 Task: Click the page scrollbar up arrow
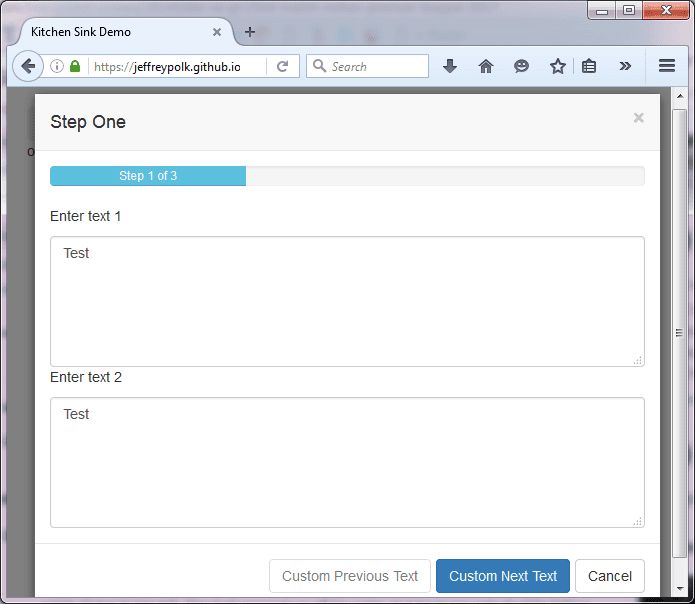[679, 95]
